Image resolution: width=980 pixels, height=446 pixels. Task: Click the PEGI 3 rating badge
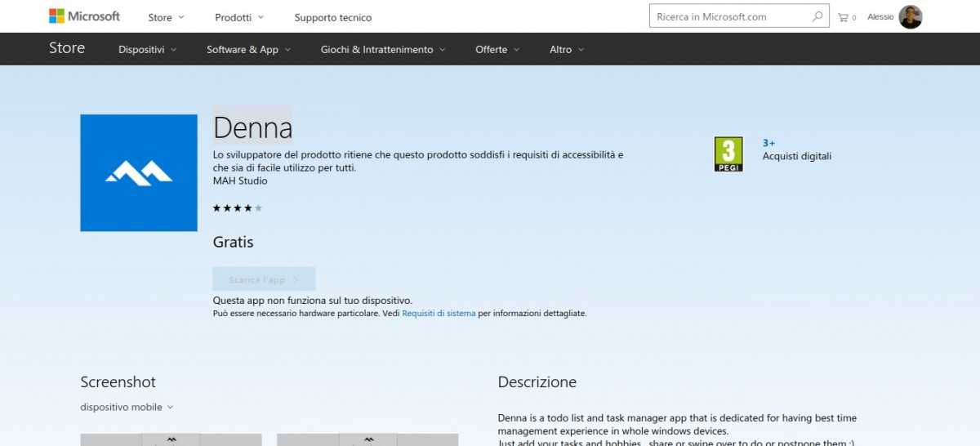click(x=728, y=154)
